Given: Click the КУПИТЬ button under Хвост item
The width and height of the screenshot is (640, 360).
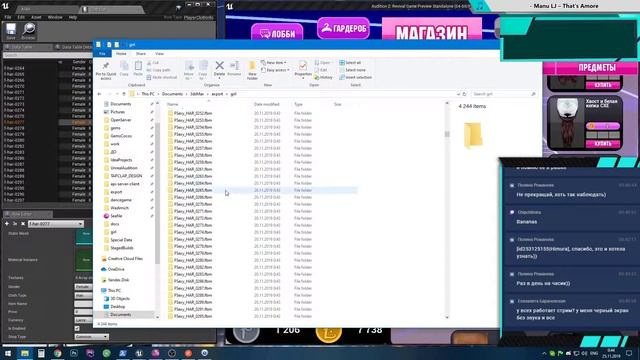Looking at the screenshot, I should click(x=603, y=144).
